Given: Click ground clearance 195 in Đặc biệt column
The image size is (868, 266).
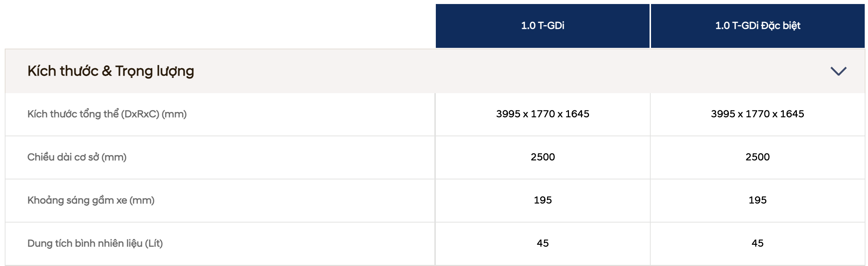Looking at the screenshot, I should click(757, 200).
